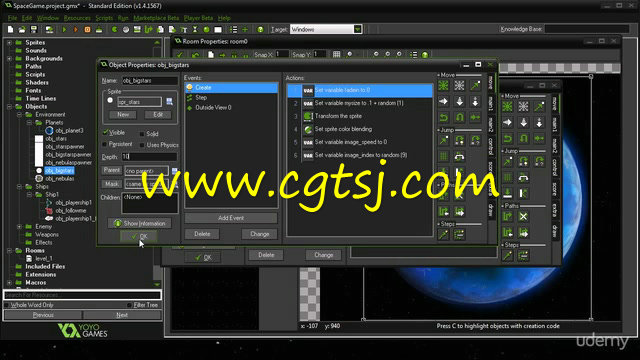Screen dimensions: 640x360
Task: Click the Set sprite color blending icon
Action: (x=308, y=129)
